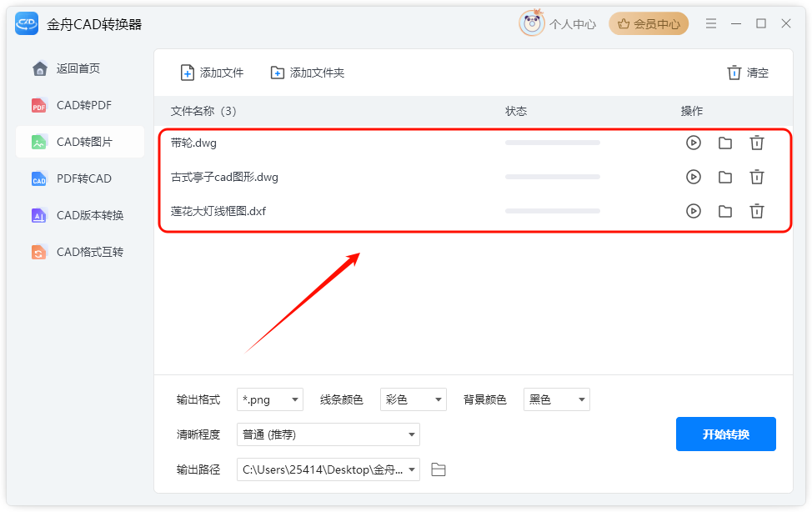Select the CAD转图片 sidebar item
Viewport: 812px width, 512px height.
click(x=80, y=142)
